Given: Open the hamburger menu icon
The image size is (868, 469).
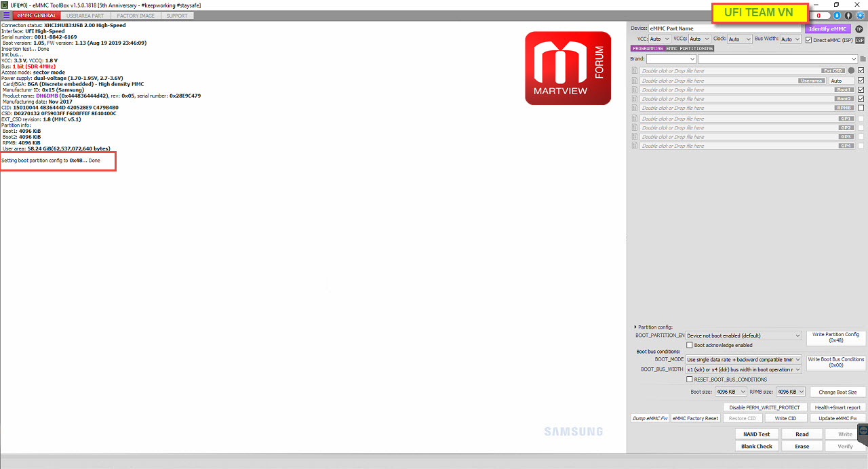Looking at the screenshot, I should 5,15.
